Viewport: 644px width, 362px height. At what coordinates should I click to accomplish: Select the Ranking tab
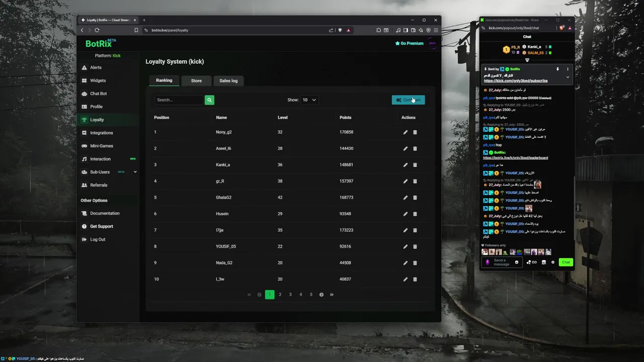coord(164,80)
